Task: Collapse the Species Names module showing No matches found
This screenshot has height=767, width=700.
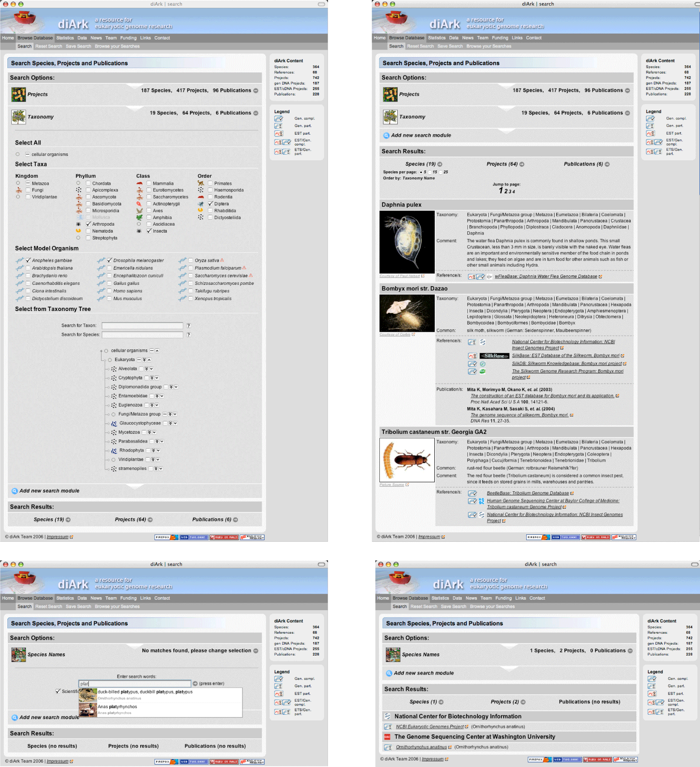Action: (x=256, y=651)
